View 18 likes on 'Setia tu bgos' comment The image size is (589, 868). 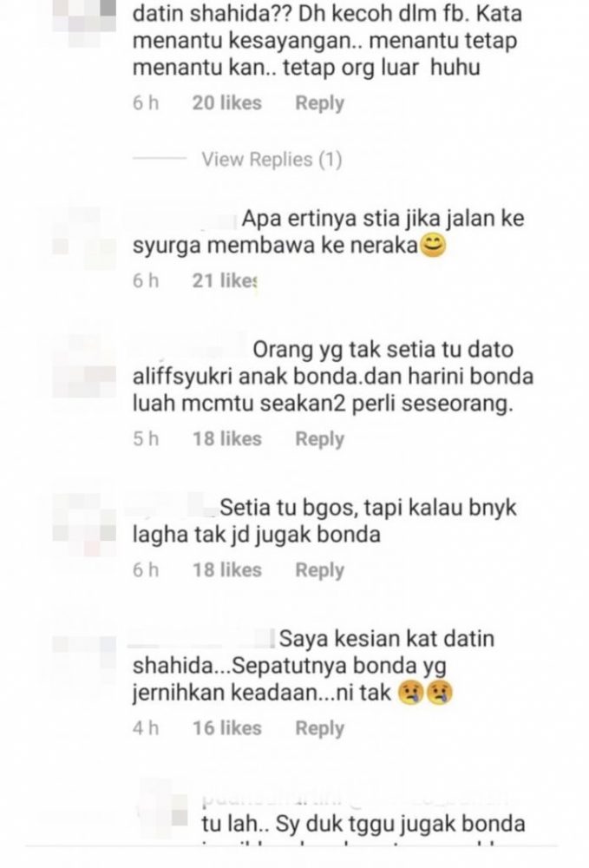tap(226, 570)
